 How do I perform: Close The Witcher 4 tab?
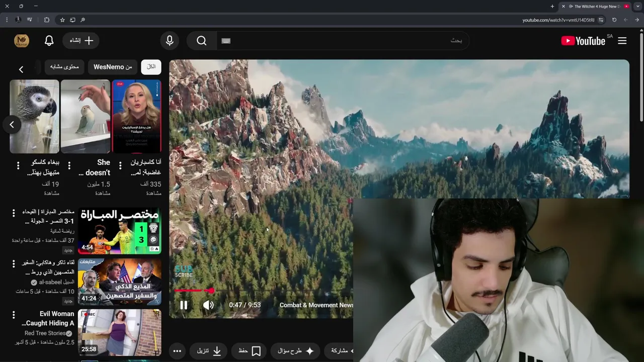pyautogui.click(x=563, y=7)
